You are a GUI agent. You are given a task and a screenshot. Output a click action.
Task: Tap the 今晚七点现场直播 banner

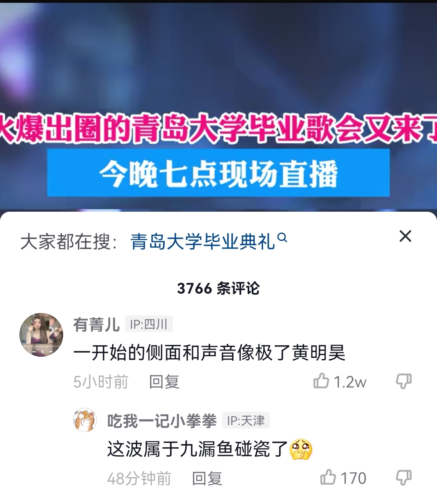tap(218, 173)
